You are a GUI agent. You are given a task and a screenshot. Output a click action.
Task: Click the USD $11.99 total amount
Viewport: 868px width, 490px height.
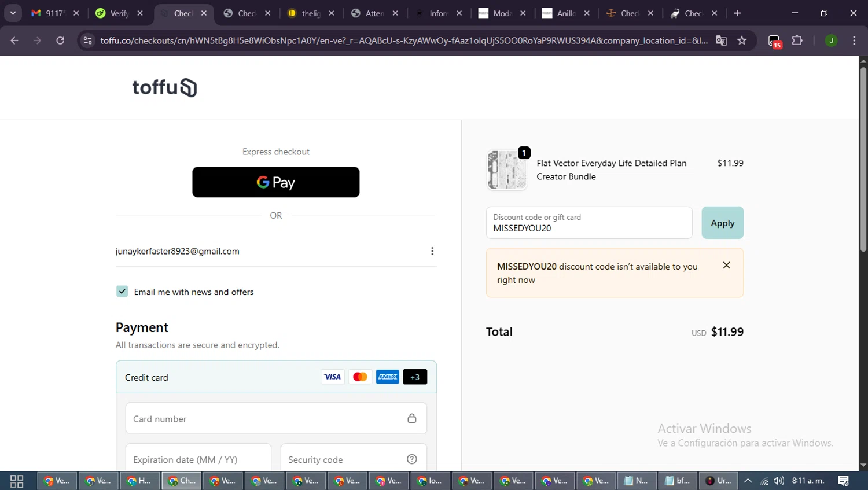718,332
